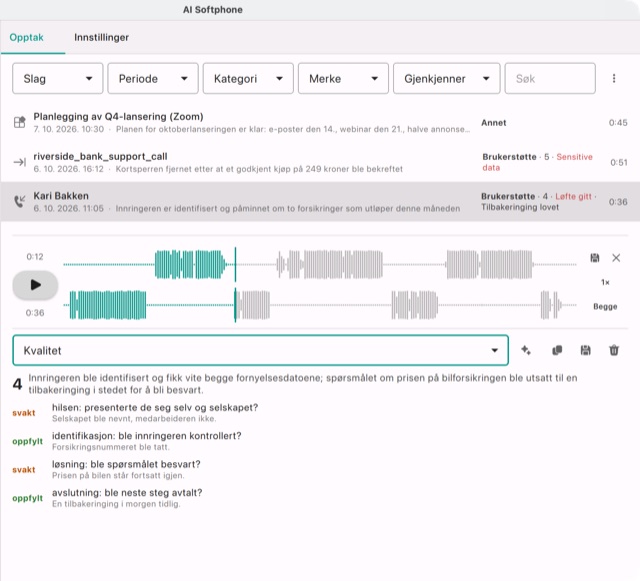Click the Søk search field
Screen dimensions: 640x581
550,78
